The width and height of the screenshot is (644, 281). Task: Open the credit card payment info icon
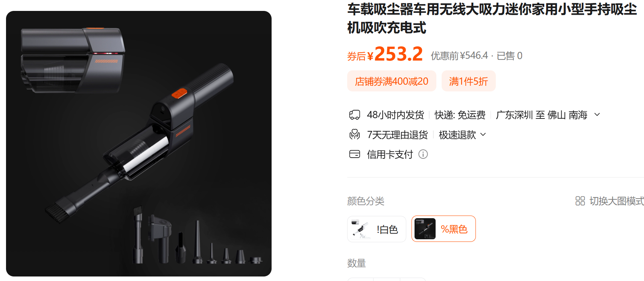tap(423, 154)
